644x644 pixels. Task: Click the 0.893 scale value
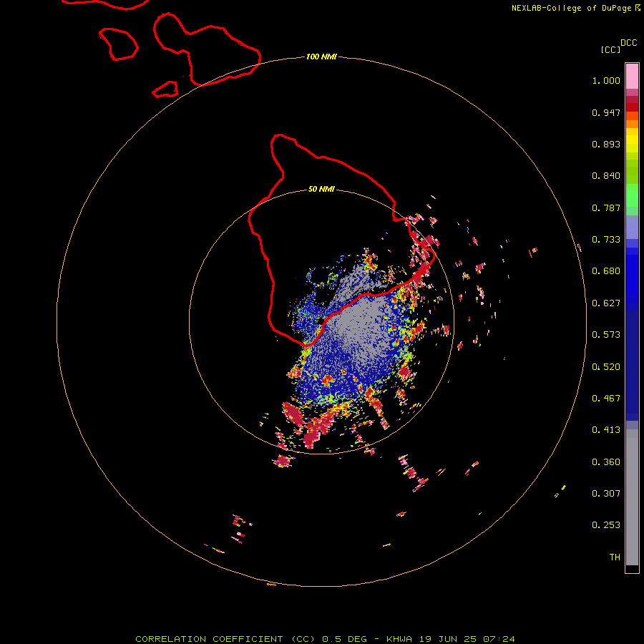coord(606,144)
